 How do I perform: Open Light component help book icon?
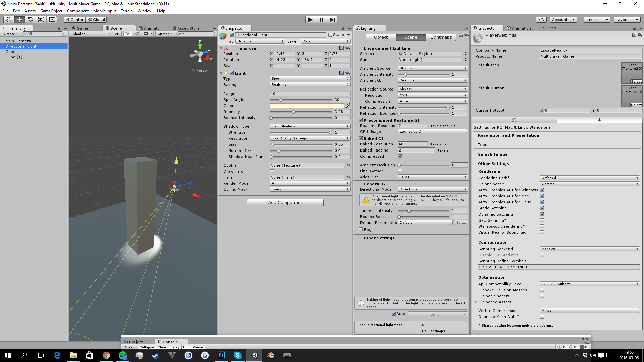click(341, 73)
